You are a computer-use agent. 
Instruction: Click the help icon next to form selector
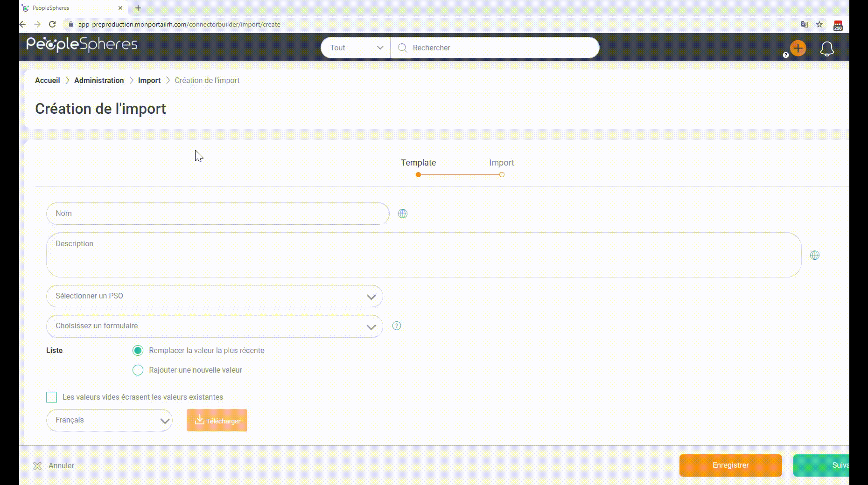pyautogui.click(x=397, y=326)
